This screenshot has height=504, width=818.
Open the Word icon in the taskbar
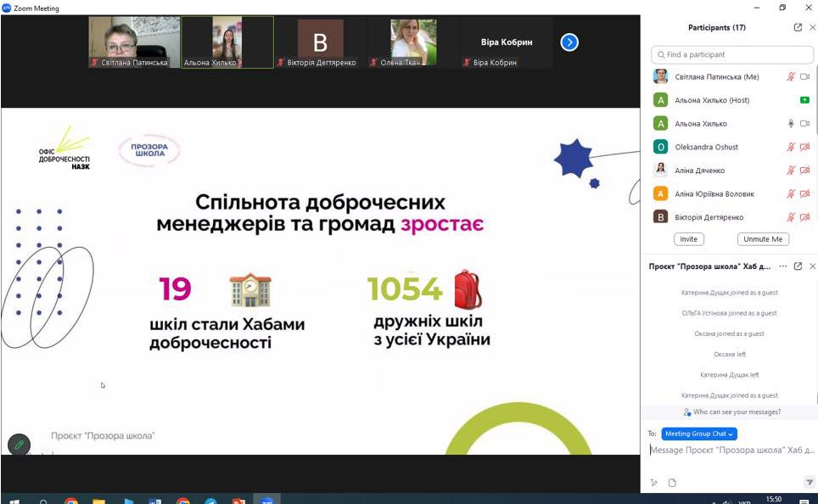(154, 501)
